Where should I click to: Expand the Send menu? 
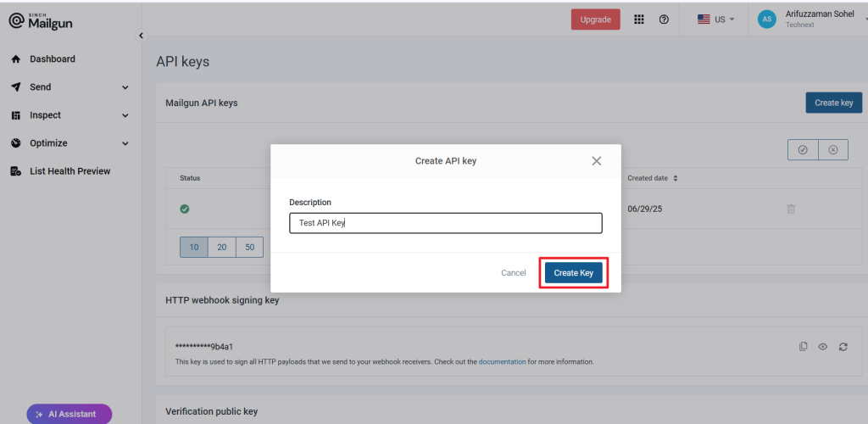pos(125,87)
